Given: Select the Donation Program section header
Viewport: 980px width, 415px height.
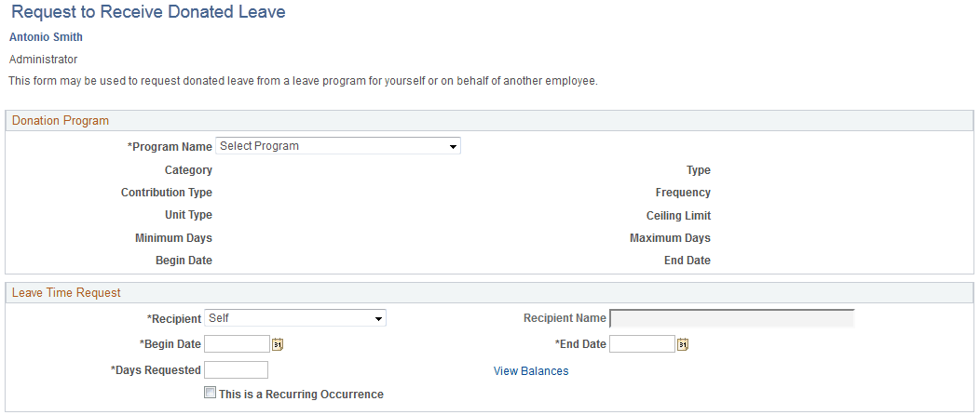Looking at the screenshot, I should point(61,121).
